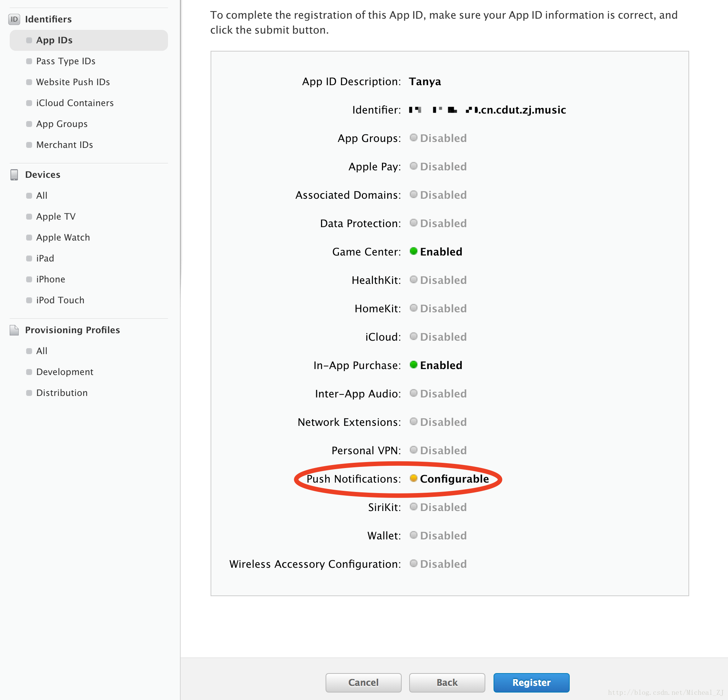Image resolution: width=728 pixels, height=700 pixels.
Task: Select Distribution provisioning profile tab
Action: pyautogui.click(x=61, y=392)
